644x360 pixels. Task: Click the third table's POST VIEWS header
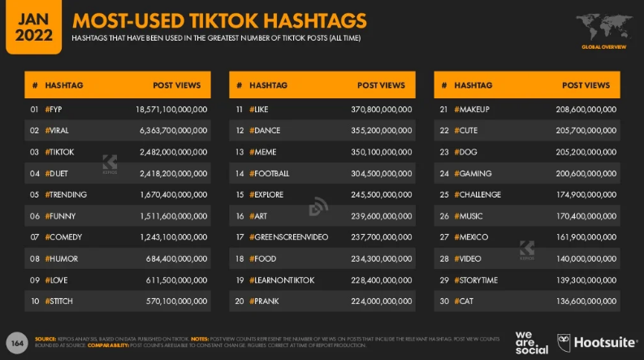point(586,85)
